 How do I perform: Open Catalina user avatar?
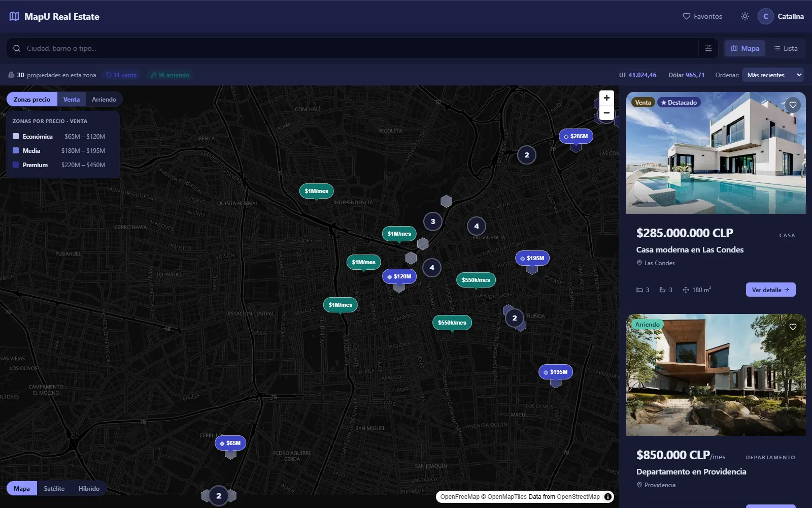tap(765, 16)
